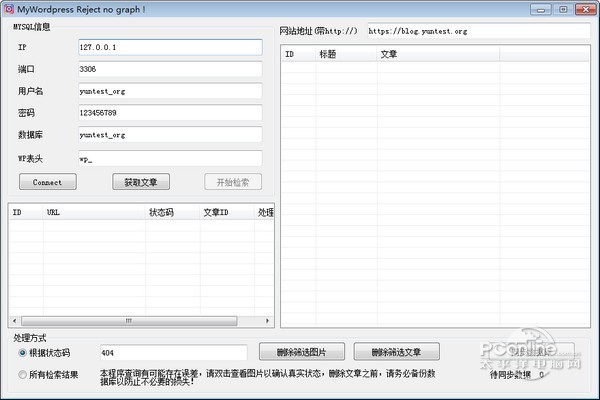Click the disabled 开始检索 button

click(233, 182)
